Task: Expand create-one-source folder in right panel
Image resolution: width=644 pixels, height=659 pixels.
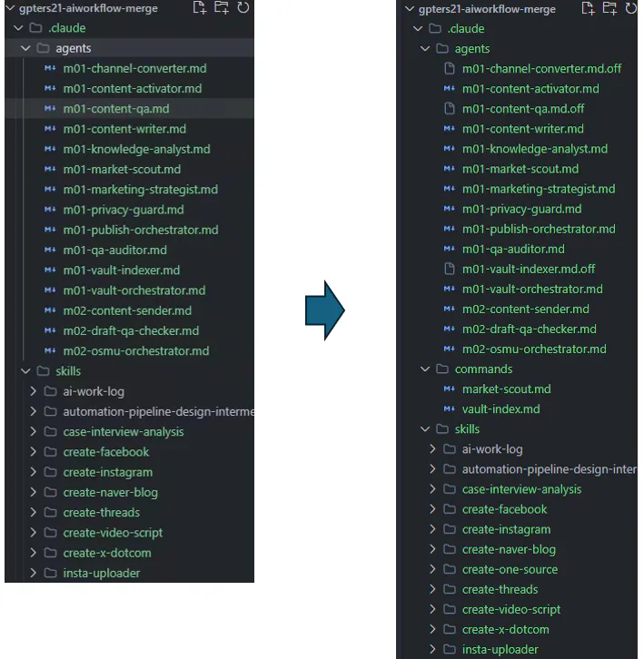Action: click(x=432, y=569)
